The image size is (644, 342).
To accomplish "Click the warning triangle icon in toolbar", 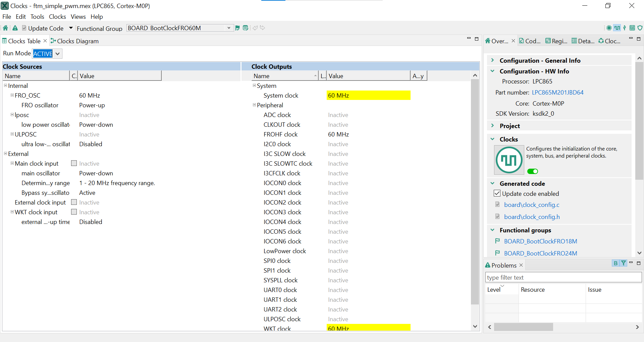I will tap(15, 28).
